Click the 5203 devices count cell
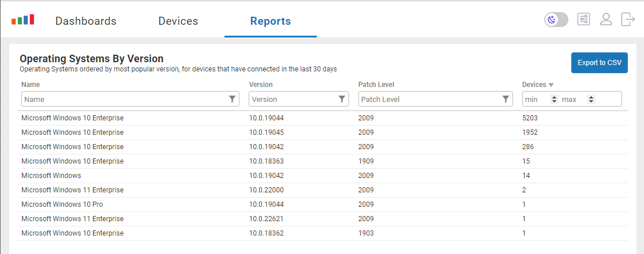 tap(530, 118)
